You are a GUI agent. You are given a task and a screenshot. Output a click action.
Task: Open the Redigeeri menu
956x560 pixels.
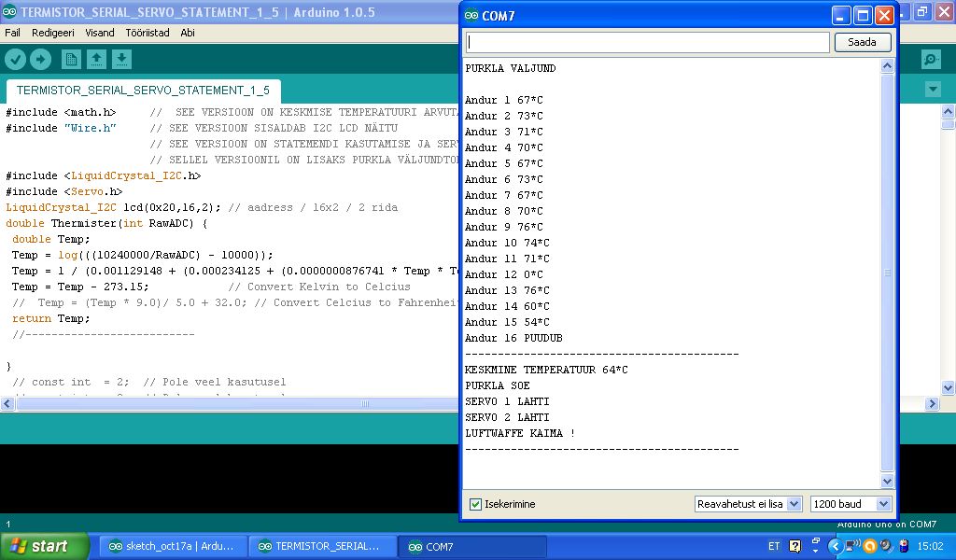53,33
